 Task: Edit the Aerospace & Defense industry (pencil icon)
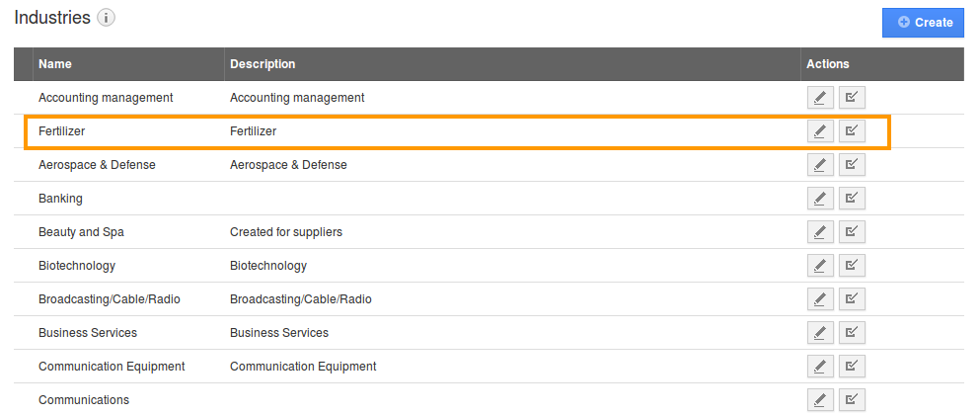point(820,165)
